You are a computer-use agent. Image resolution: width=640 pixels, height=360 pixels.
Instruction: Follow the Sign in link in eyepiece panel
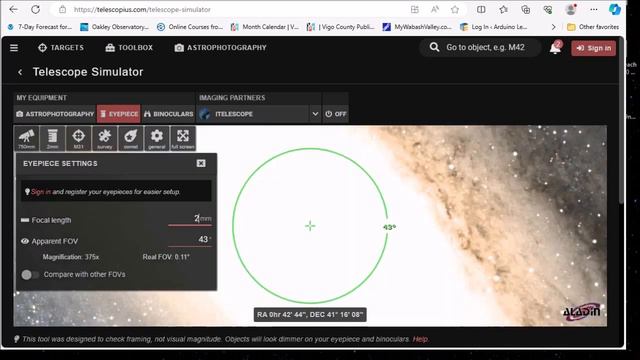click(41, 192)
